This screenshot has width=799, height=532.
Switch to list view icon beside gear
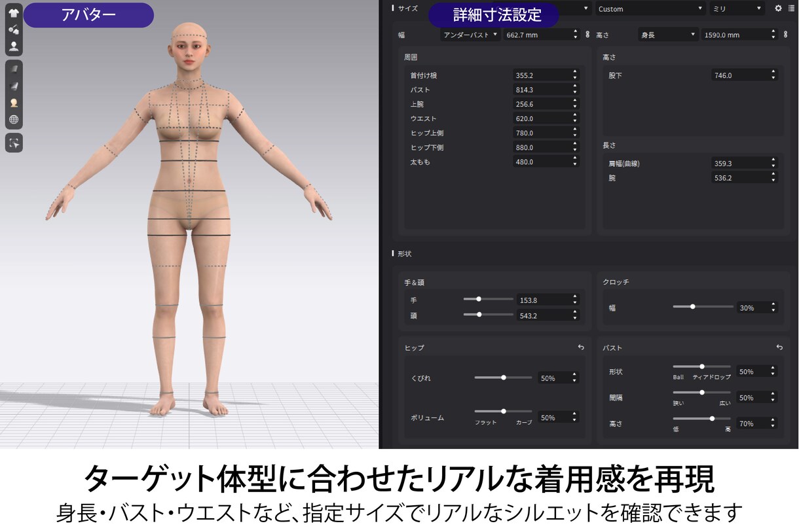coord(791,9)
